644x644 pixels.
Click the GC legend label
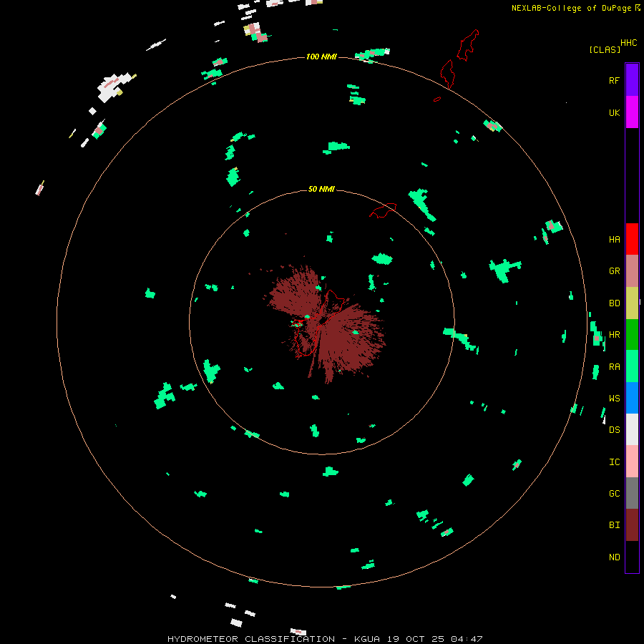614,494
